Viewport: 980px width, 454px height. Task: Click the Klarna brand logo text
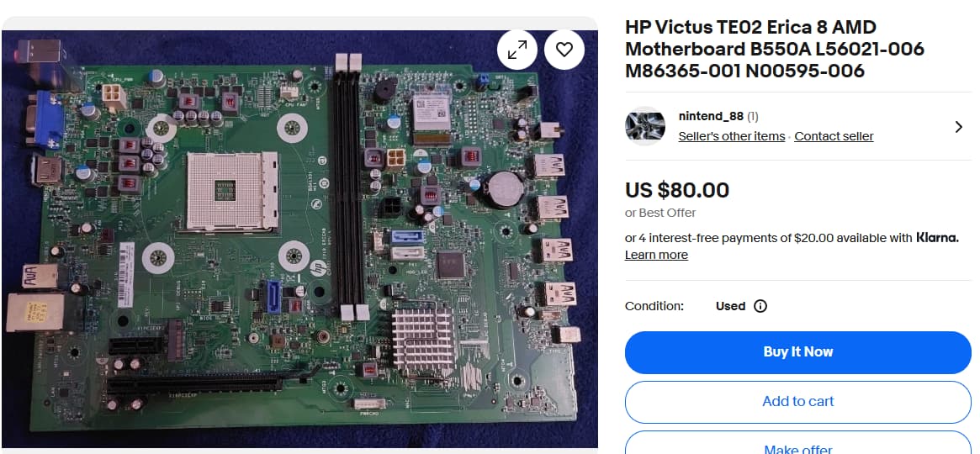point(936,237)
